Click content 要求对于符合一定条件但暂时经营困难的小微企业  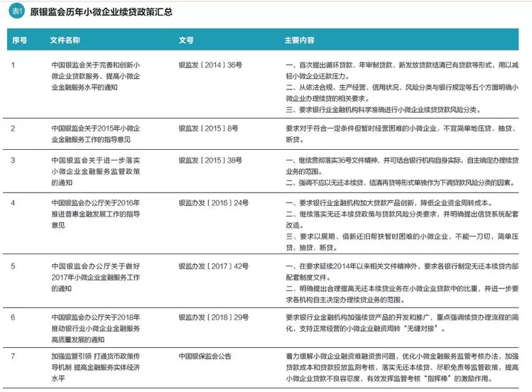tap(402, 134)
